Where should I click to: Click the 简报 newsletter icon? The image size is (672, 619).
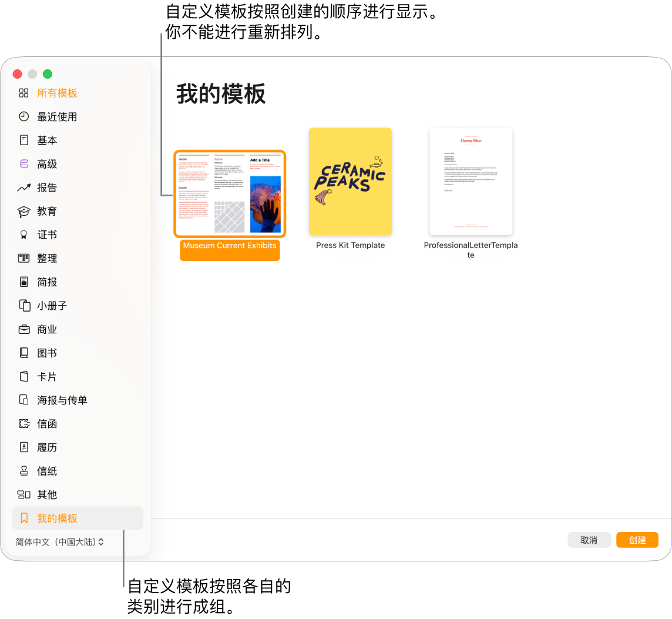click(x=24, y=282)
